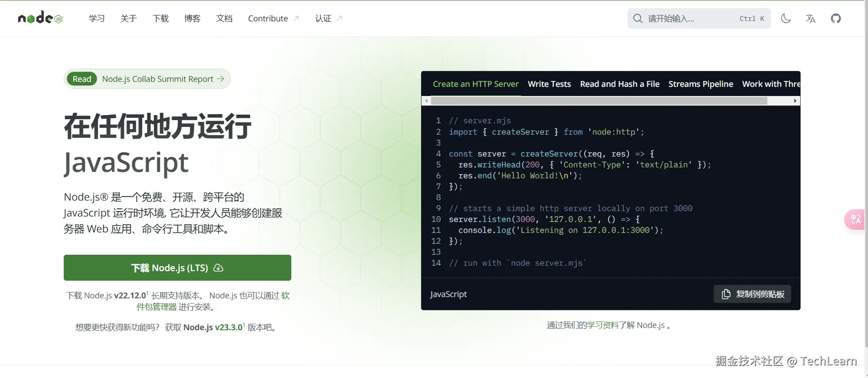Select the Streams Pipeline tab
868x378 pixels.
click(x=700, y=84)
